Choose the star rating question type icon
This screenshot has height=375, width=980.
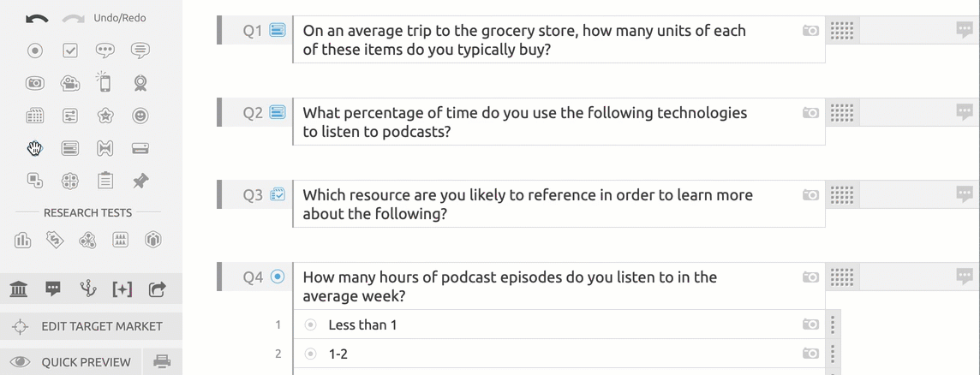coord(105,116)
